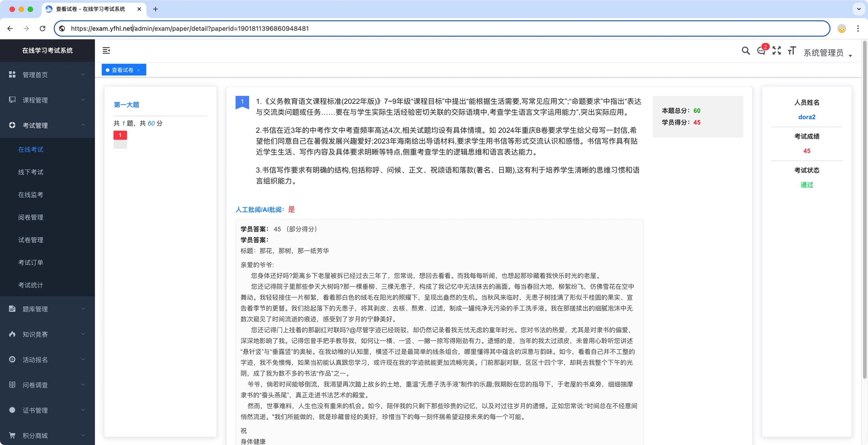Open the font size setting icon

coord(792,51)
